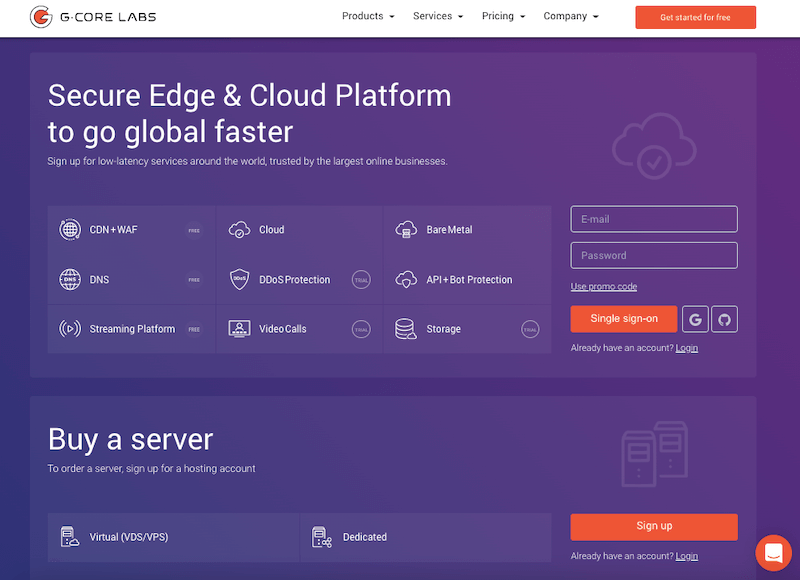
Task: Select the Storage label
Action: point(443,329)
